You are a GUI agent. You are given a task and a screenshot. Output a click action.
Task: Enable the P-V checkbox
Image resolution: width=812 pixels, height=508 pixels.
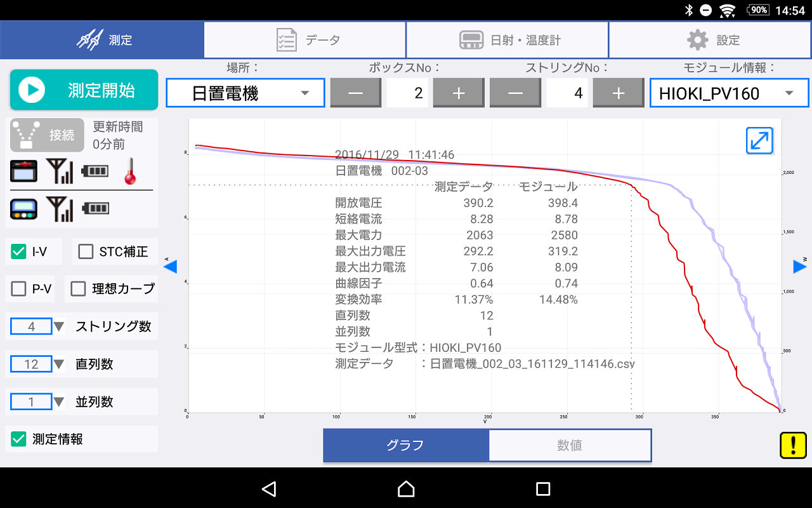click(x=19, y=289)
